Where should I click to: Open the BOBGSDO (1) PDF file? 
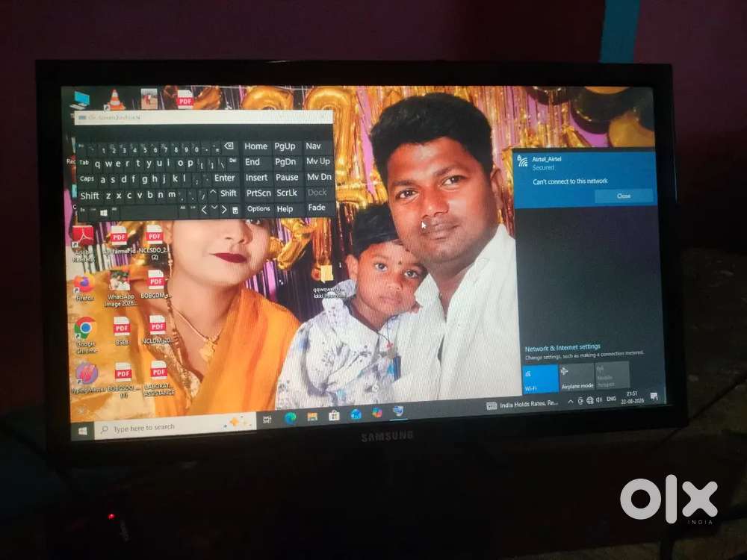click(x=123, y=379)
